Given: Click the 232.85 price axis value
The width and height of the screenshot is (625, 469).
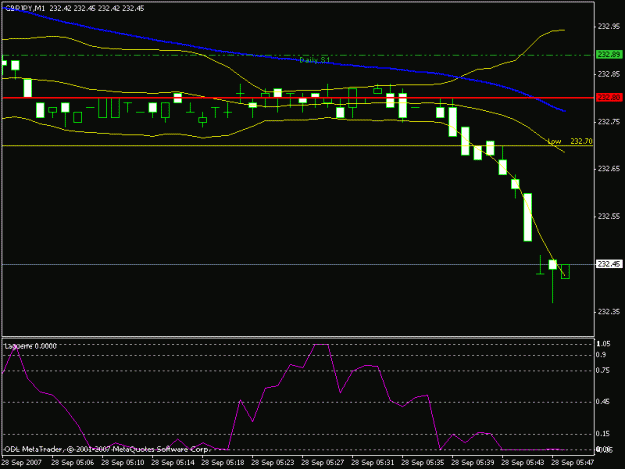Looking at the screenshot, I should [x=609, y=74].
